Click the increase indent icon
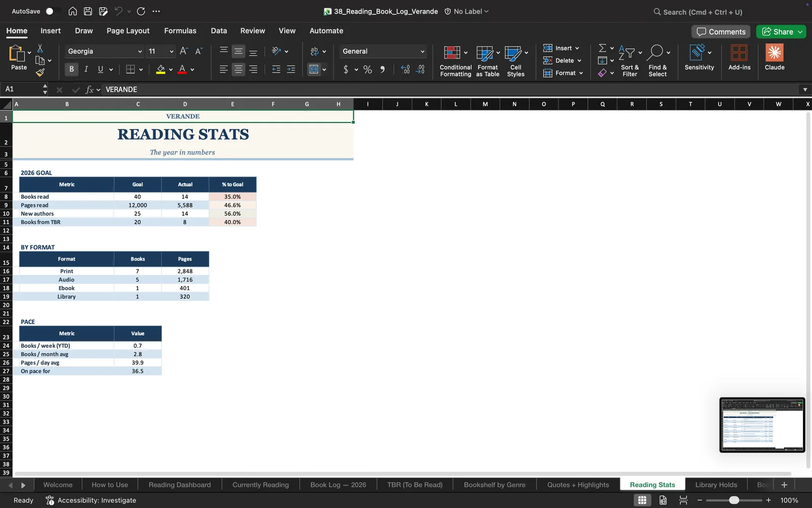The width and height of the screenshot is (812, 508). pyautogui.click(x=291, y=69)
